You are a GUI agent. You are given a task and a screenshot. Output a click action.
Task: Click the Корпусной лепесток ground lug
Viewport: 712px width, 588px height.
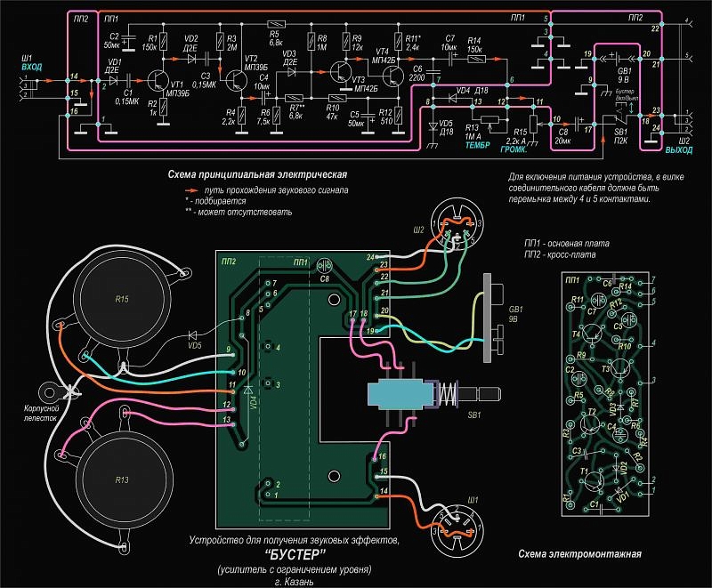point(46,390)
